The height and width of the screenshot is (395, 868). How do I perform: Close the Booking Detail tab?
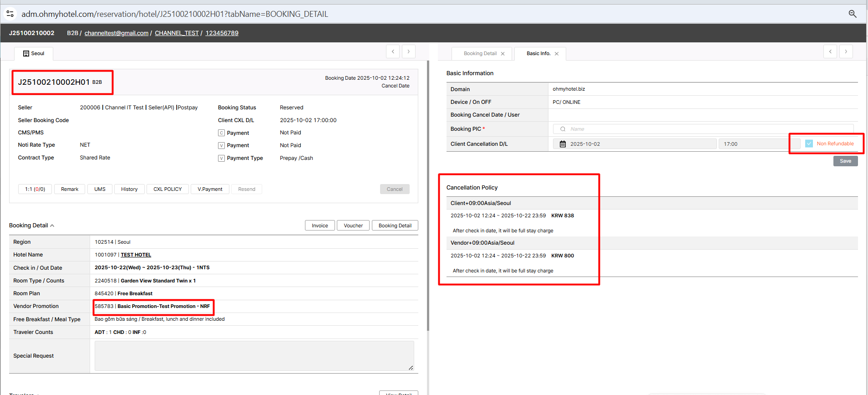pos(503,54)
